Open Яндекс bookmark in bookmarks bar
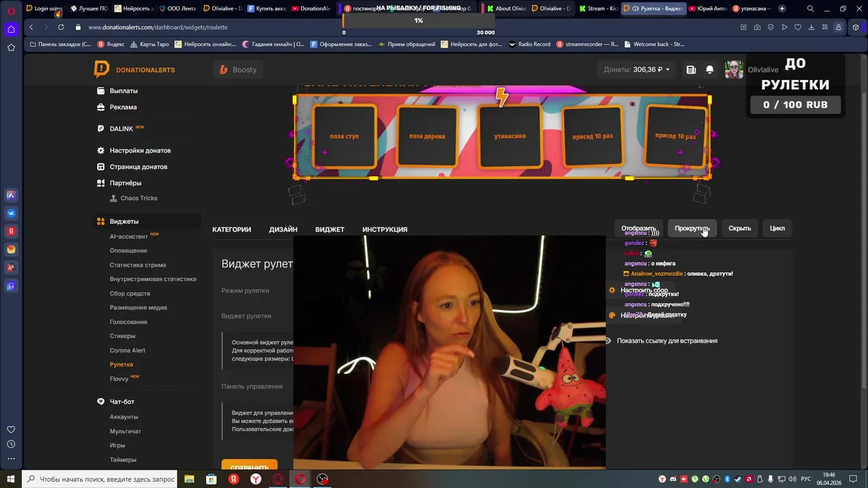 coord(111,44)
